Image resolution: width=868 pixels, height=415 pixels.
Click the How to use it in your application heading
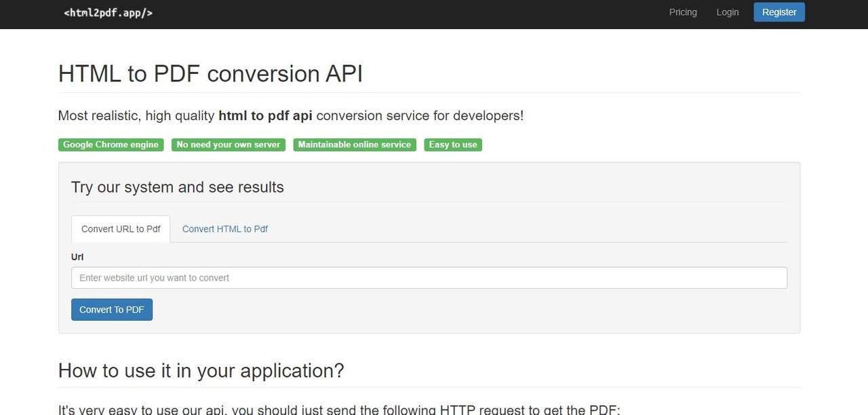pos(201,371)
